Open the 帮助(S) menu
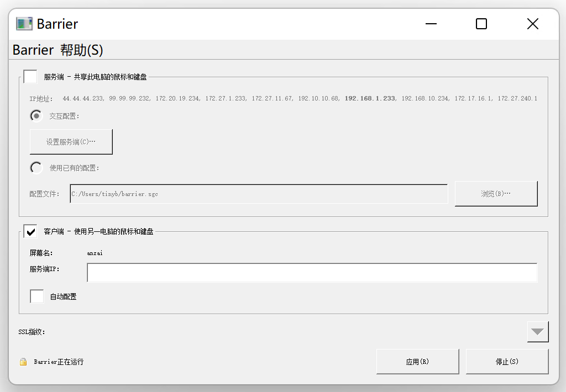The height and width of the screenshot is (392, 566). 82,50
